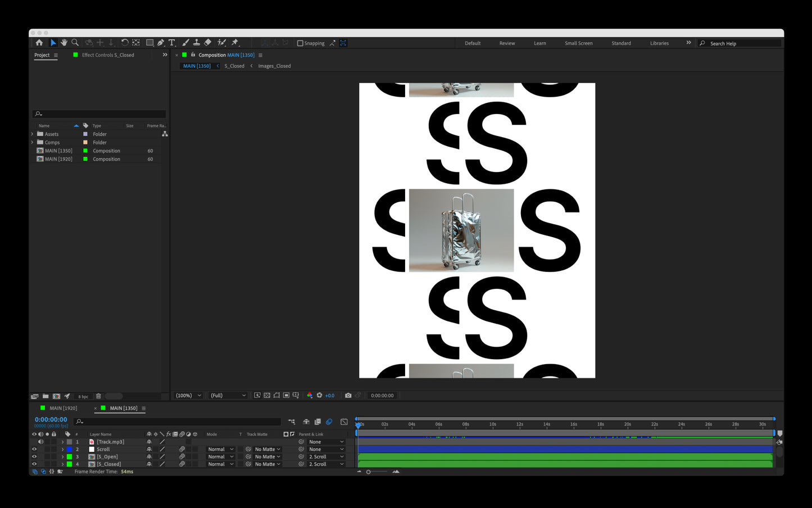Take a snapshot with the camera icon
Image resolution: width=812 pixels, height=508 pixels.
click(348, 396)
